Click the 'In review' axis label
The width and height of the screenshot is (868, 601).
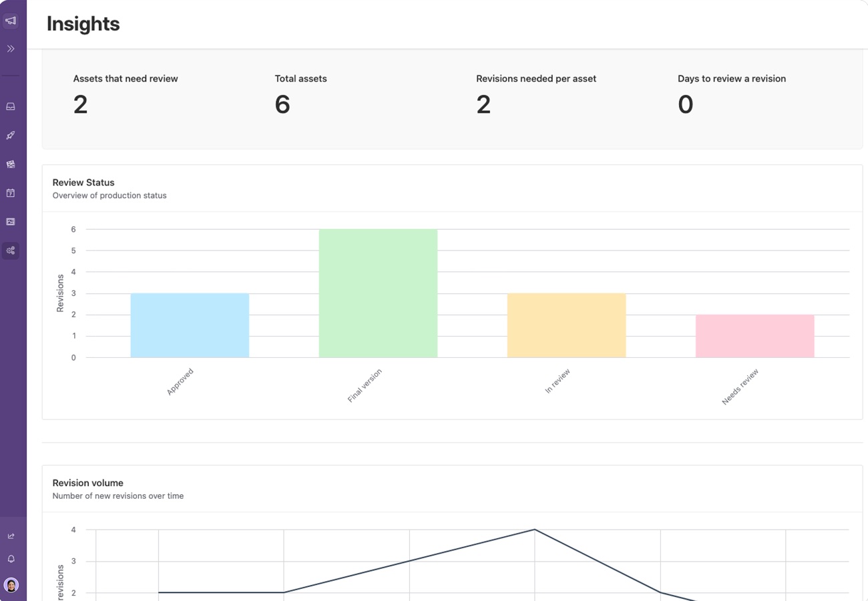pyautogui.click(x=558, y=381)
